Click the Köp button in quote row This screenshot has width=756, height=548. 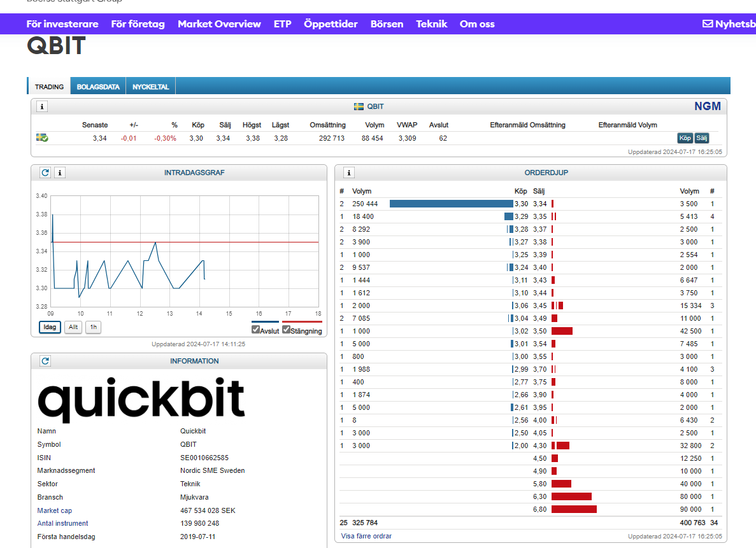point(685,138)
